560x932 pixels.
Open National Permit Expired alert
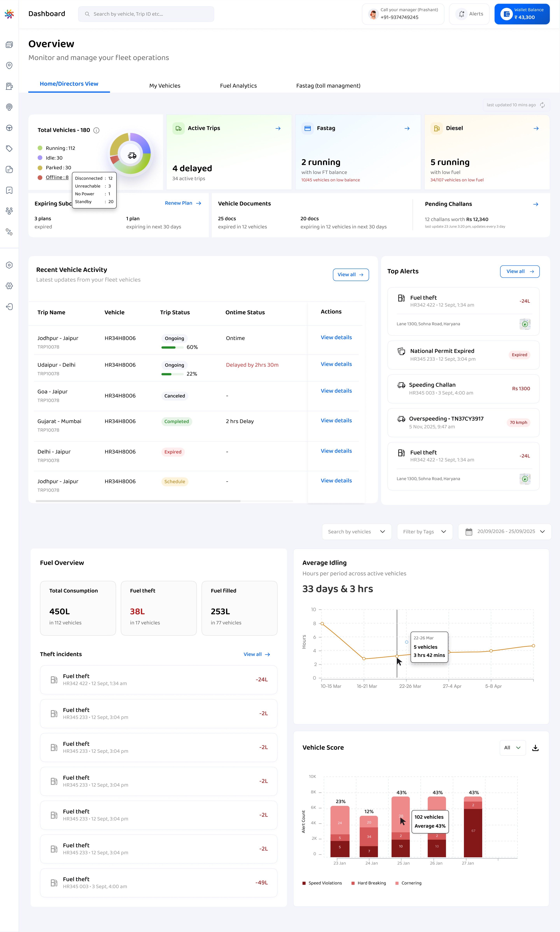[463, 355]
